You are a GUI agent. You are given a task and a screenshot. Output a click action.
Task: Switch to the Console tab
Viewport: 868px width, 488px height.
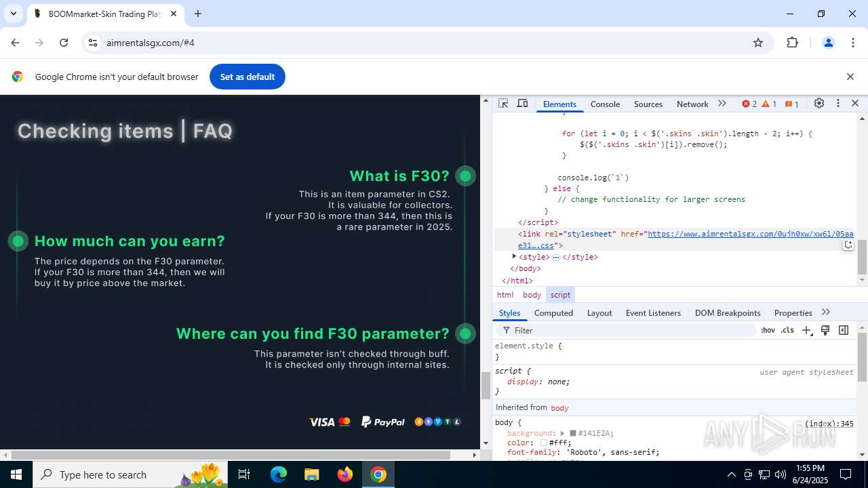605,104
